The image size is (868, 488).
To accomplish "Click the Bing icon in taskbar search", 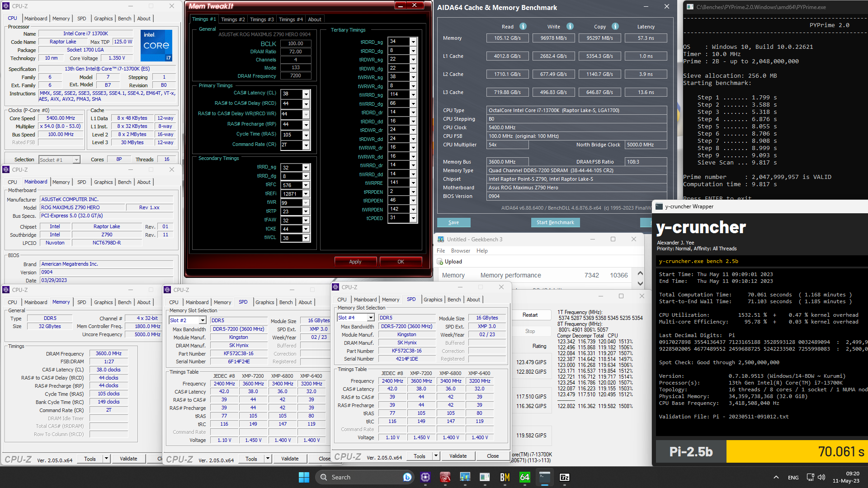I will pyautogui.click(x=407, y=477).
